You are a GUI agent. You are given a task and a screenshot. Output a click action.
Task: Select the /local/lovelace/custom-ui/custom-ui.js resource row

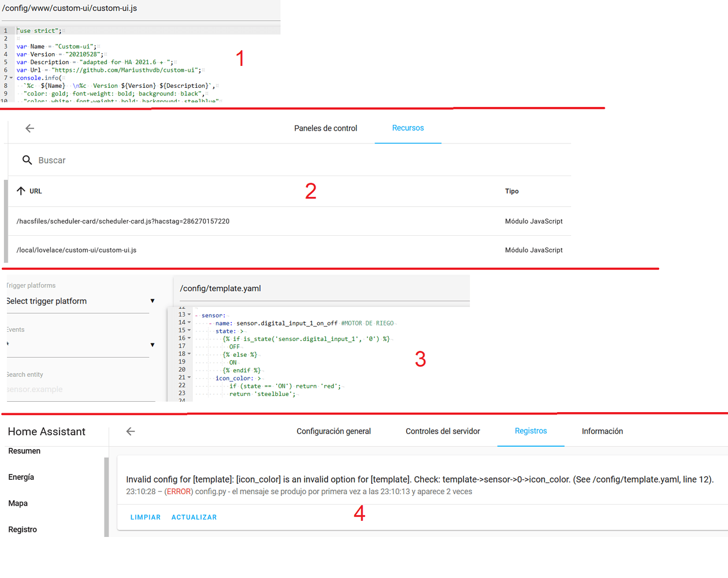(x=289, y=250)
